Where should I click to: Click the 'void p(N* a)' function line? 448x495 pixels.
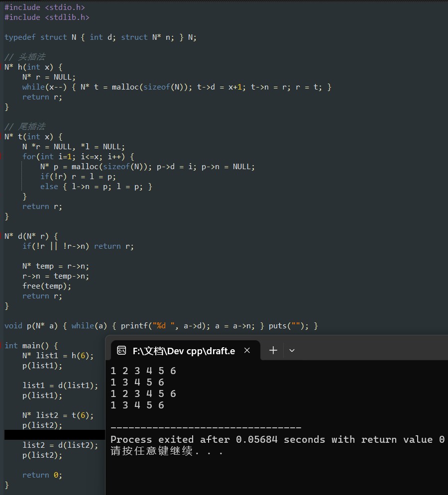pos(161,326)
